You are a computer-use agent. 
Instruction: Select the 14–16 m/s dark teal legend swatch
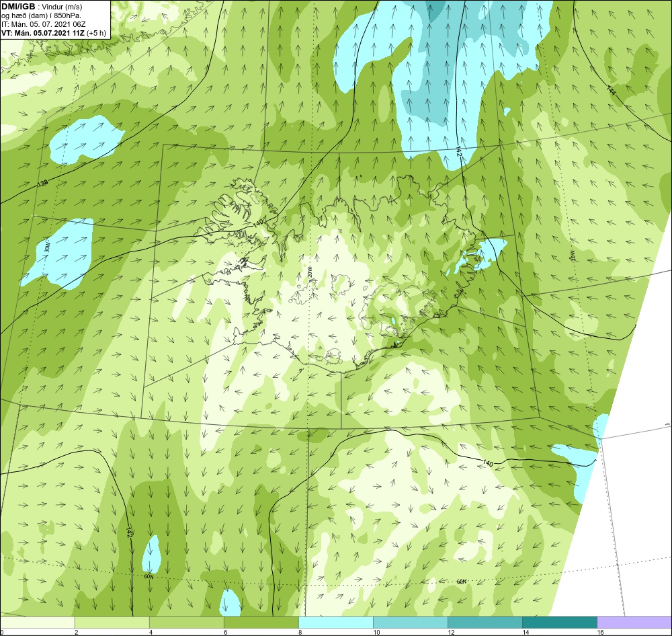(559, 623)
